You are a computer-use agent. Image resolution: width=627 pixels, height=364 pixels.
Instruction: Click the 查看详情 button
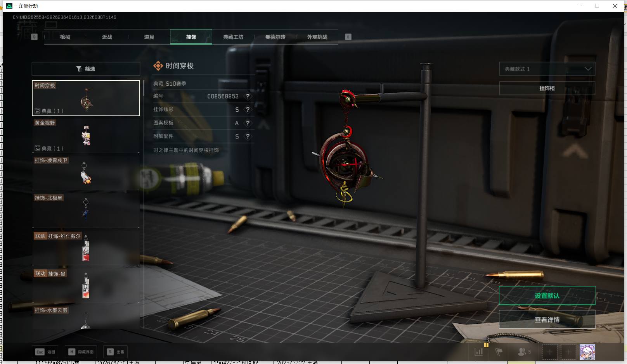pyautogui.click(x=547, y=320)
